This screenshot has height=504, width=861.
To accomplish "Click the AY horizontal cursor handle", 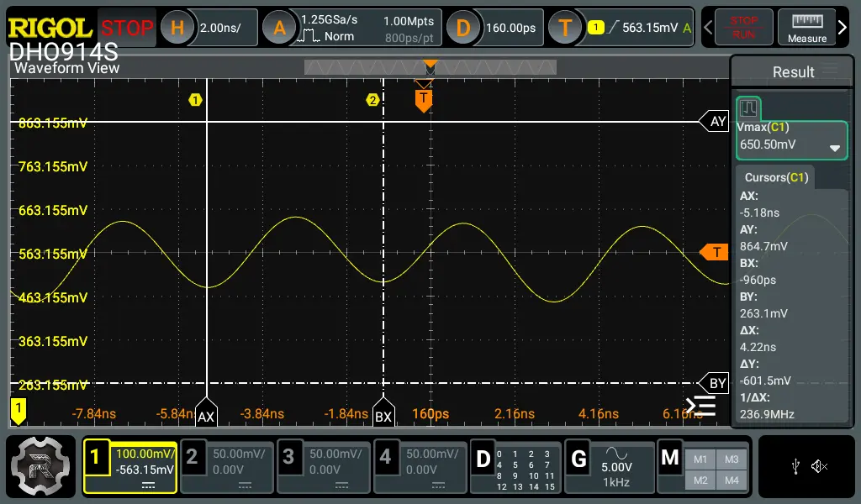I will 715,121.
